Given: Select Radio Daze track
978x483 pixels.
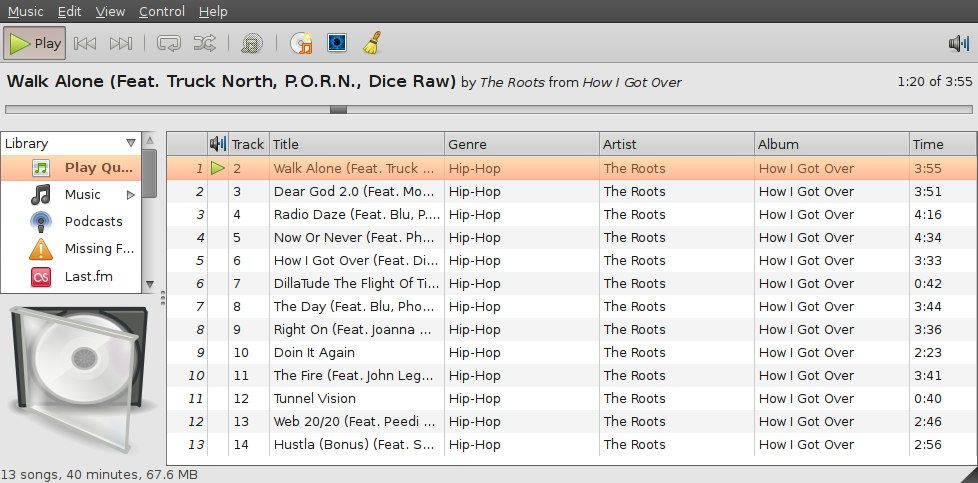Looking at the screenshot, I should tap(571, 215).
